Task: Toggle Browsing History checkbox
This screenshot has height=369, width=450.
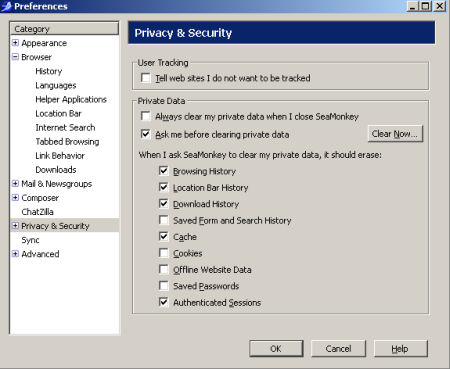Action: point(163,171)
